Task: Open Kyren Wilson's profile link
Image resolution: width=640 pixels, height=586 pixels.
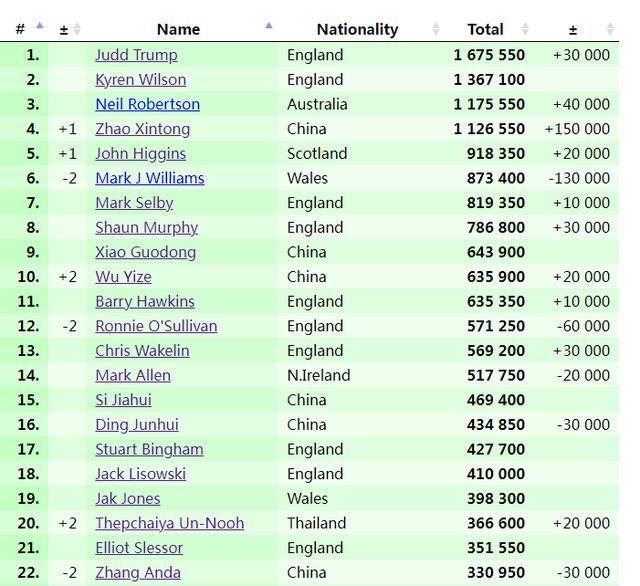Action: (x=140, y=80)
